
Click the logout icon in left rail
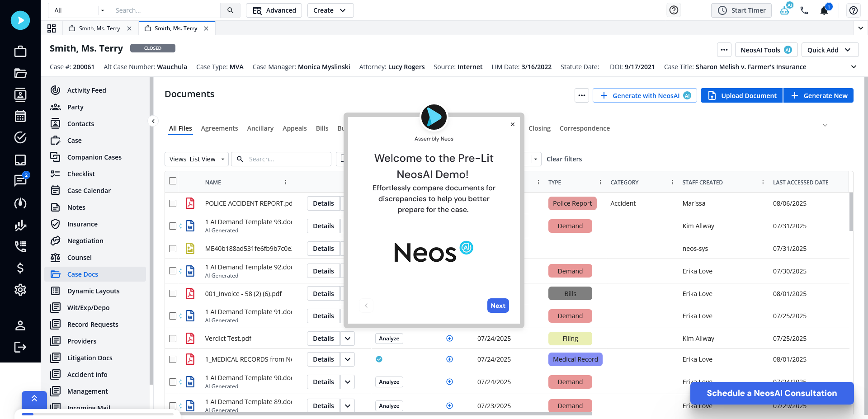coord(20,347)
